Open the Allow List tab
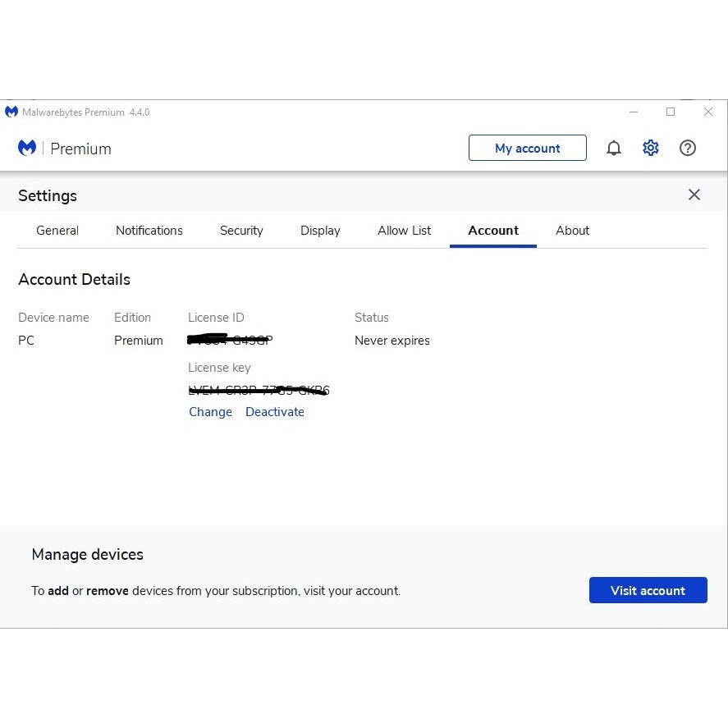Screen dimensions: 728x728 click(x=405, y=231)
